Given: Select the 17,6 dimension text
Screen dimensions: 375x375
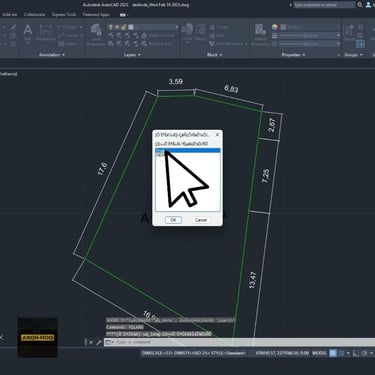Looking at the screenshot, I should pyautogui.click(x=103, y=169).
